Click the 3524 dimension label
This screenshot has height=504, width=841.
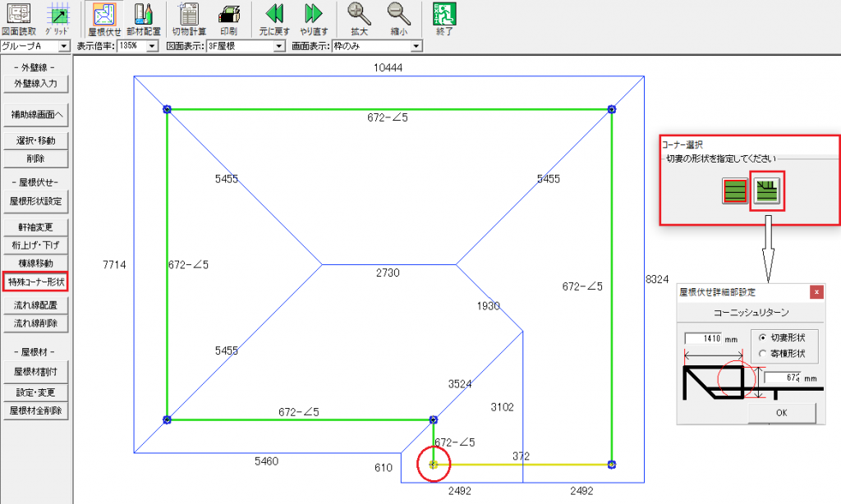[x=460, y=384]
